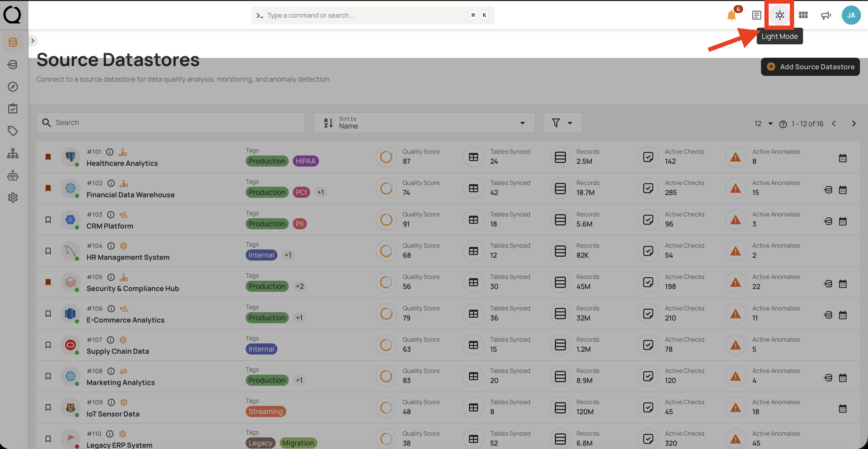Click the megaphone icon beside #108

pyautogui.click(x=123, y=371)
